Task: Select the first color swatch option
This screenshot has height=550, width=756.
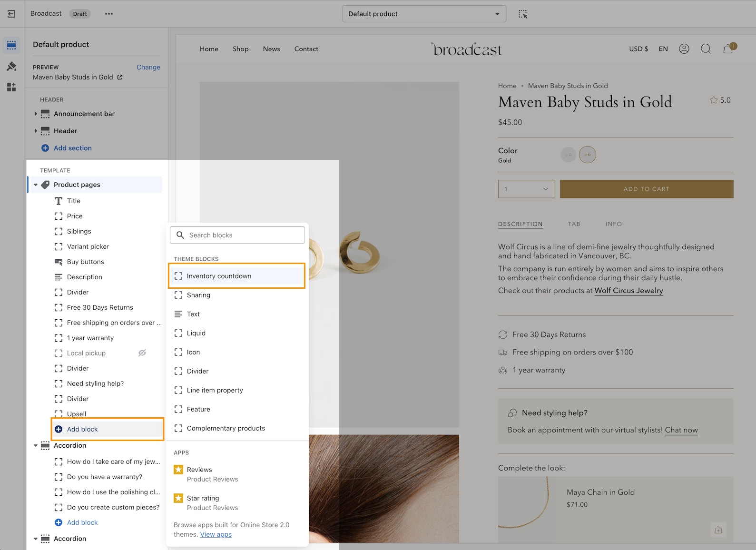Action: [x=568, y=155]
